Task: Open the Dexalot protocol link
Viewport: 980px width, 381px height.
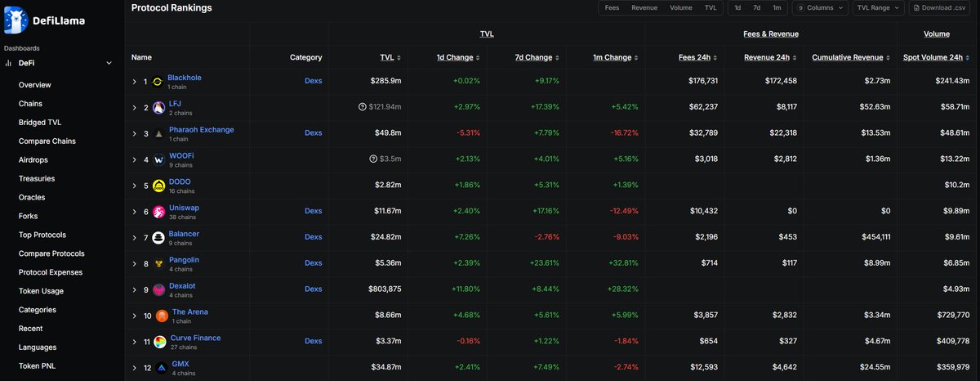Action: point(183,285)
